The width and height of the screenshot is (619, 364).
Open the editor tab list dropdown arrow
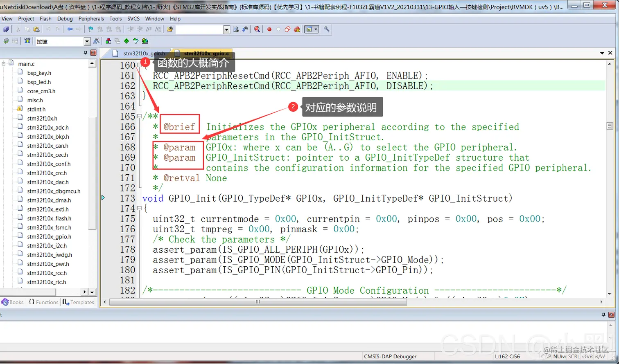coord(602,53)
